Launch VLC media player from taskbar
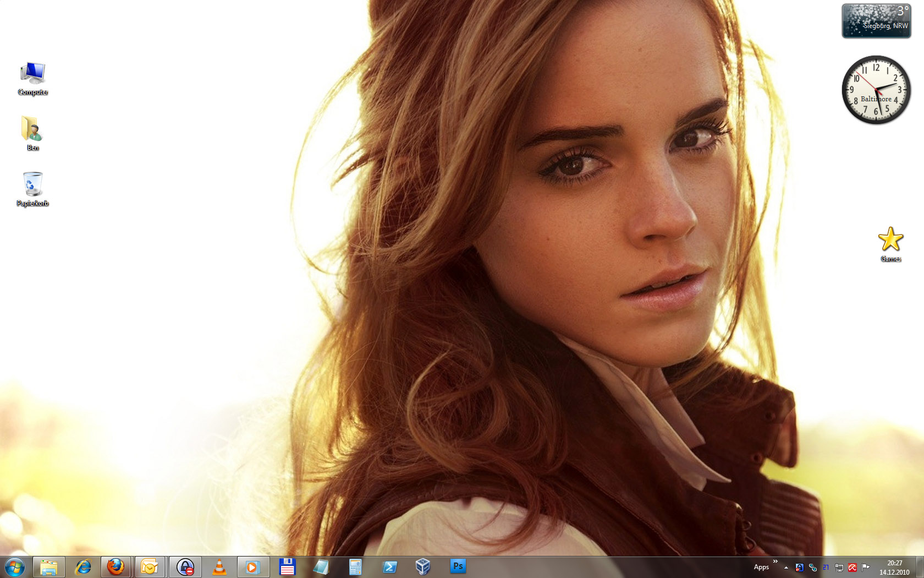 pos(219,567)
